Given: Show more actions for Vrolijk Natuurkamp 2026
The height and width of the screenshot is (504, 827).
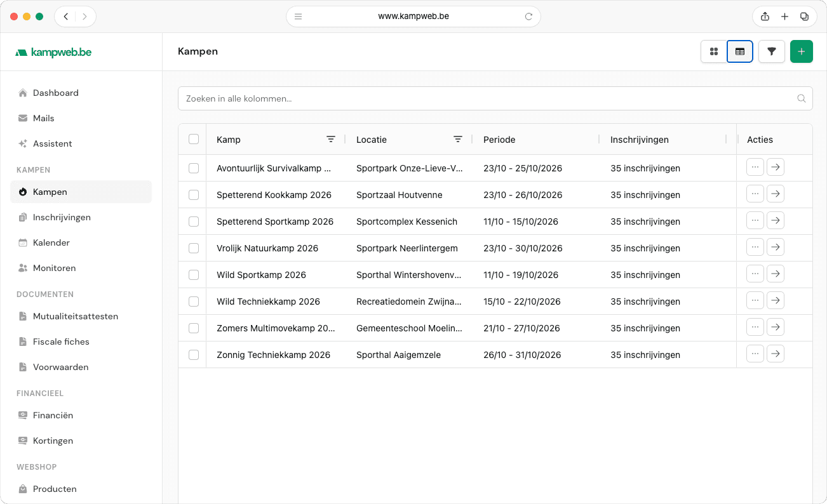Looking at the screenshot, I should pyautogui.click(x=755, y=248).
